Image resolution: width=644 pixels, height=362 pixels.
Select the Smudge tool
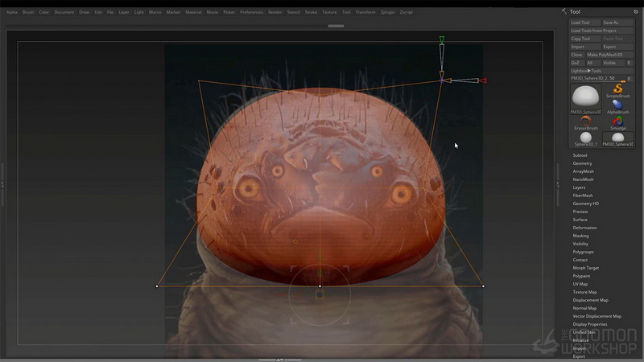click(x=617, y=123)
